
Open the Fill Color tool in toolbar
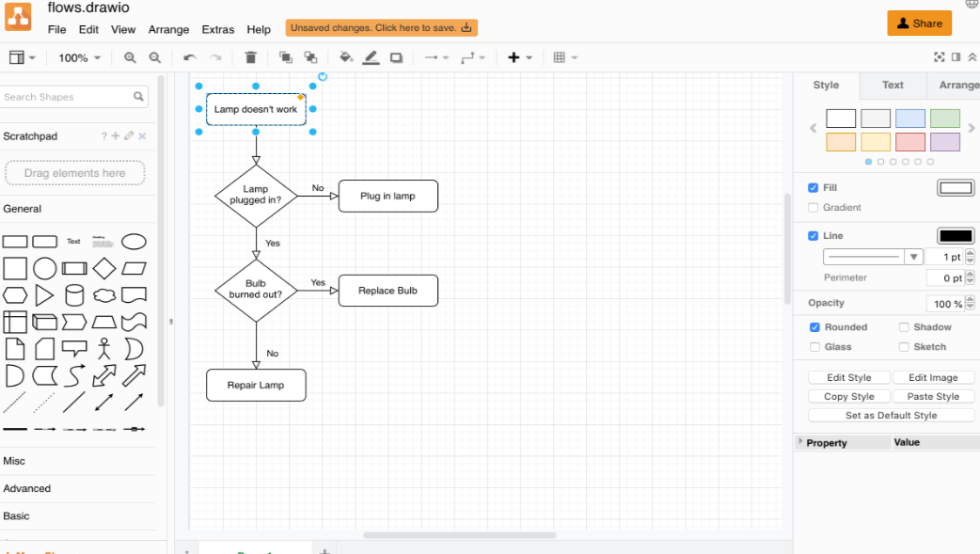click(345, 57)
